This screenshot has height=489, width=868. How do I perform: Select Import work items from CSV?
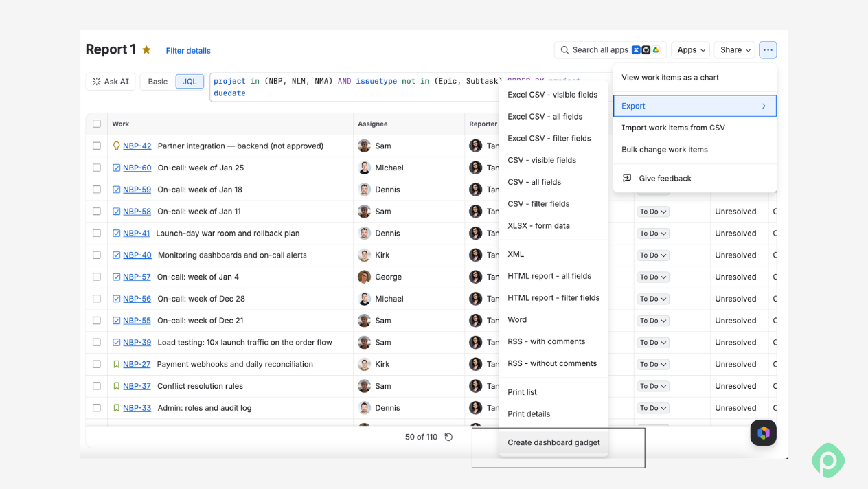[695, 128]
